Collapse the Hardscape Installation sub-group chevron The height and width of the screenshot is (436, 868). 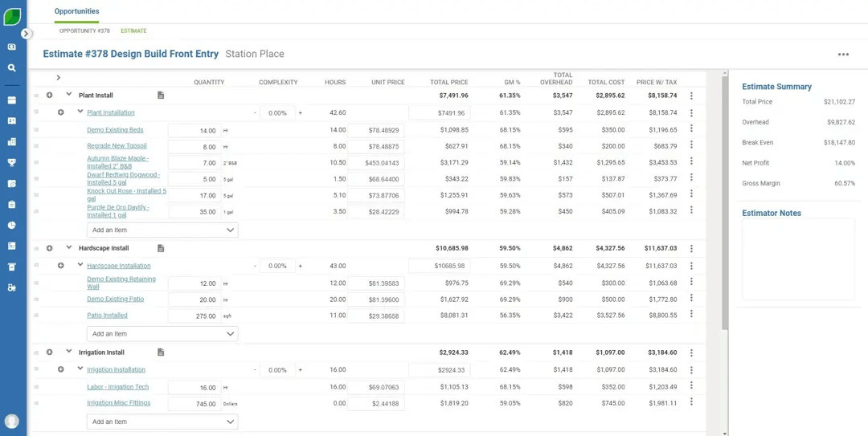(x=80, y=264)
